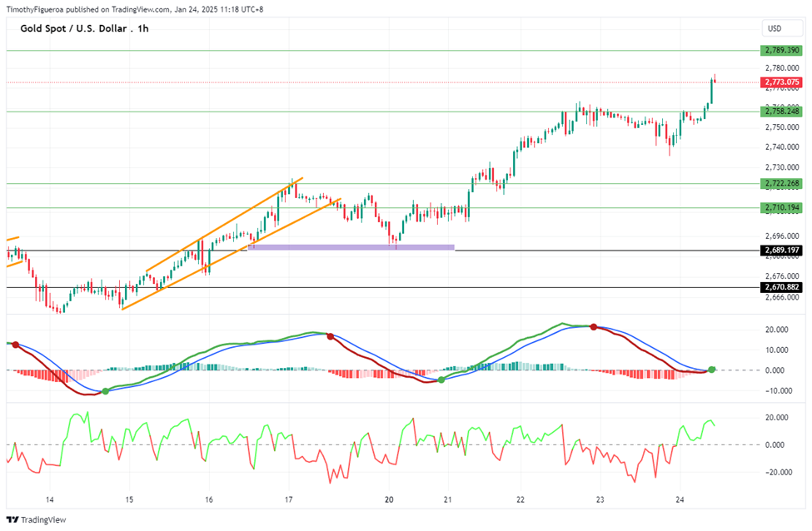Screen dimensions: 812x531
Task: Select the lower orange channel trendline
Action: 232,254
